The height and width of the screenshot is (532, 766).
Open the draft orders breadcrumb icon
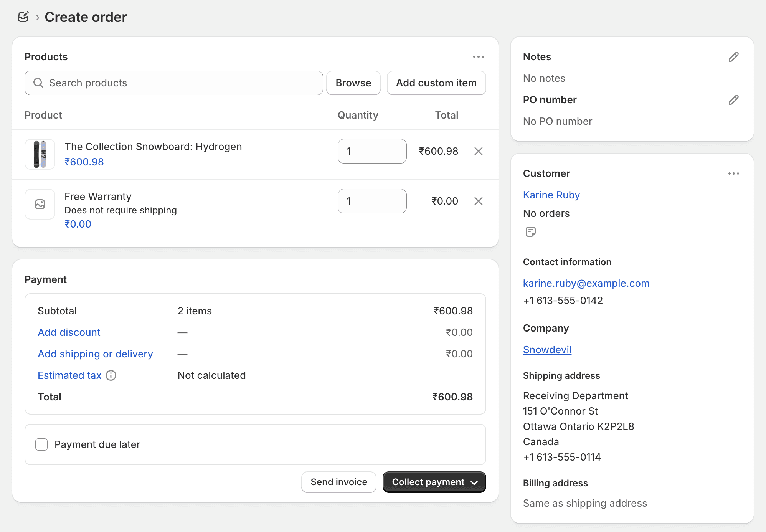[x=23, y=17]
